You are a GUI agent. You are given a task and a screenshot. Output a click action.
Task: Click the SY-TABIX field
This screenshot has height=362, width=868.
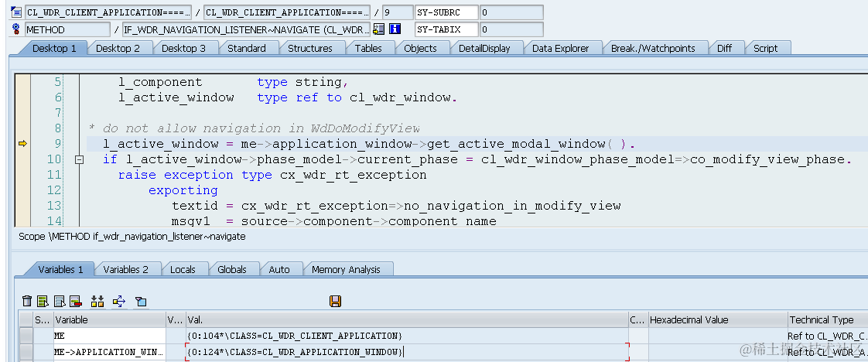(446, 29)
